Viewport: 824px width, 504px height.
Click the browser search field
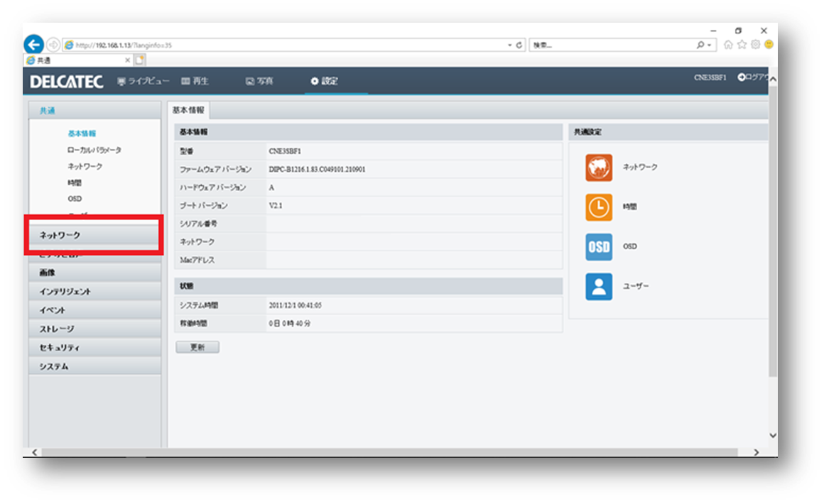(612, 45)
